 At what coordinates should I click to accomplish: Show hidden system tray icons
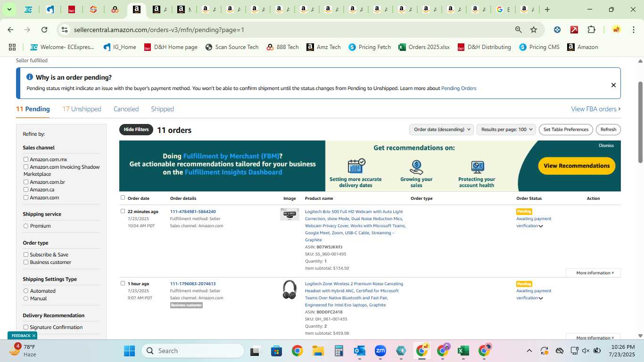(529, 351)
